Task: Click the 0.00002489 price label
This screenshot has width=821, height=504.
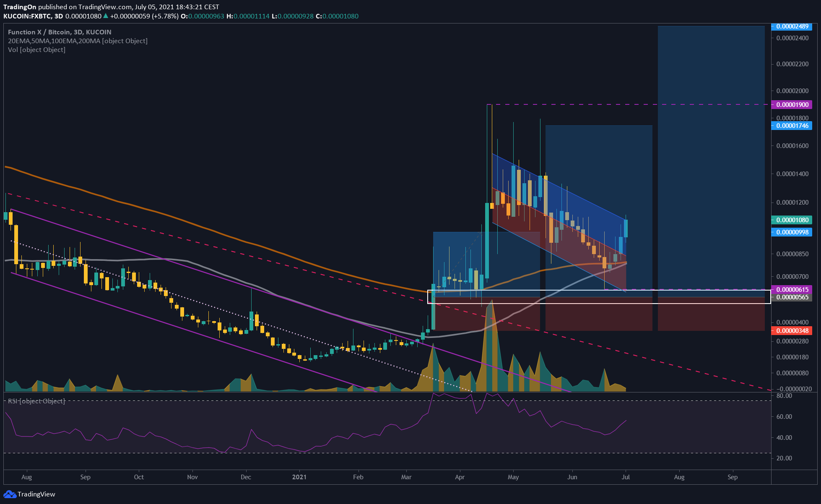Action: coord(792,26)
